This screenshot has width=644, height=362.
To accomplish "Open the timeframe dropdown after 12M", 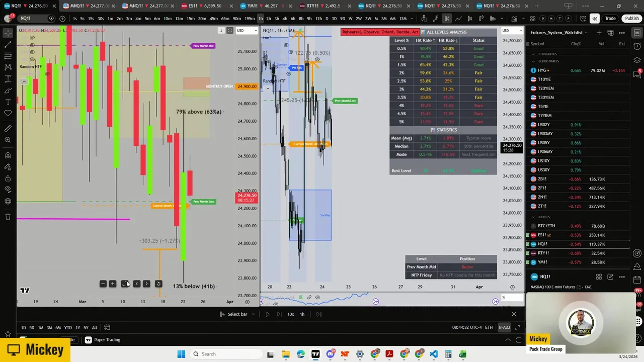I will (x=412, y=19).
